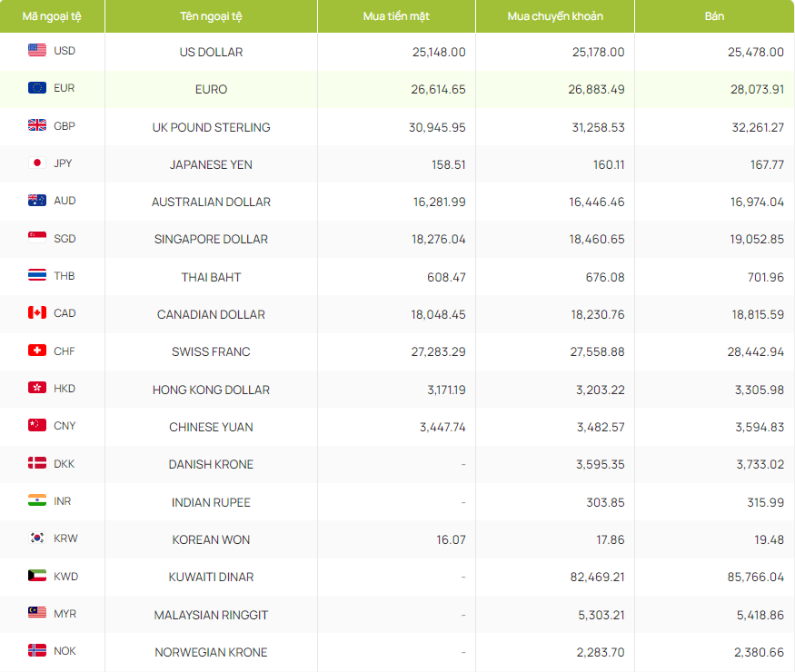This screenshot has width=795, height=672.
Task: Click the Japan flag icon
Action: [x=37, y=163]
